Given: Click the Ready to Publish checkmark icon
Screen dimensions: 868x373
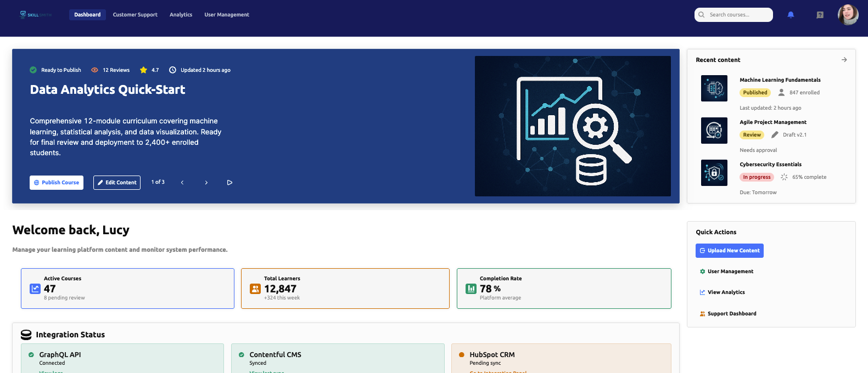Looking at the screenshot, I should pos(33,70).
